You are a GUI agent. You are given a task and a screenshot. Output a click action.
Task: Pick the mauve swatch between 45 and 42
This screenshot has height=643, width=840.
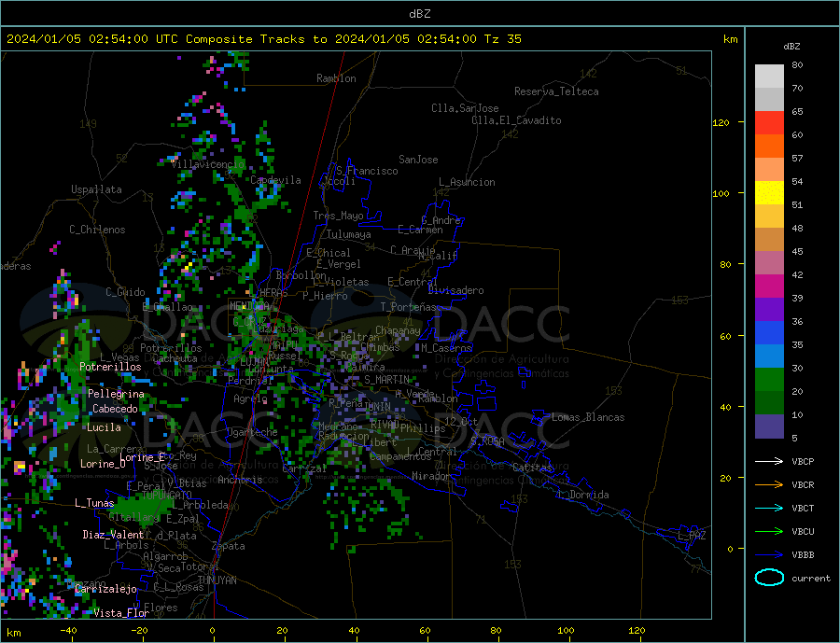pyautogui.click(x=769, y=262)
